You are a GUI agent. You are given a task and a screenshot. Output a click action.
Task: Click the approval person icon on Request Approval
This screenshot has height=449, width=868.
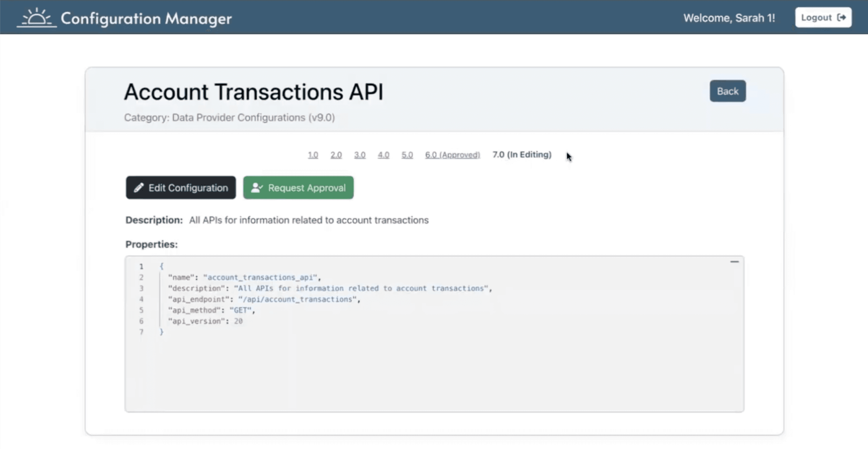[257, 187]
